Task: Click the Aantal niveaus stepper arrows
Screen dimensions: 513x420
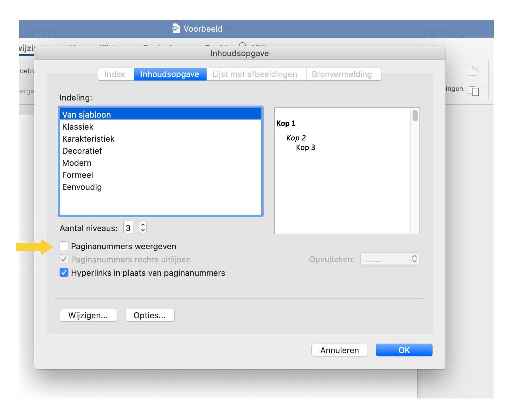Action: coord(143,228)
